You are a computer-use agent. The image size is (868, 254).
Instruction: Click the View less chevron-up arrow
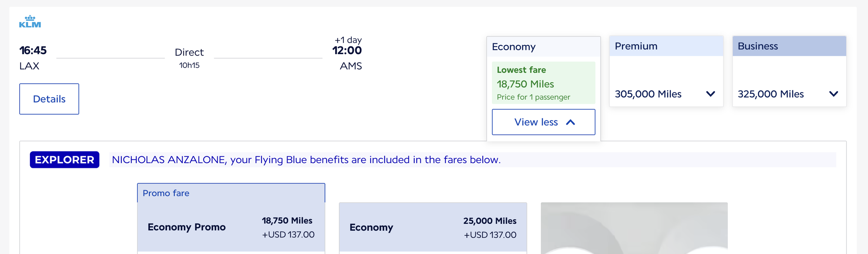click(570, 122)
